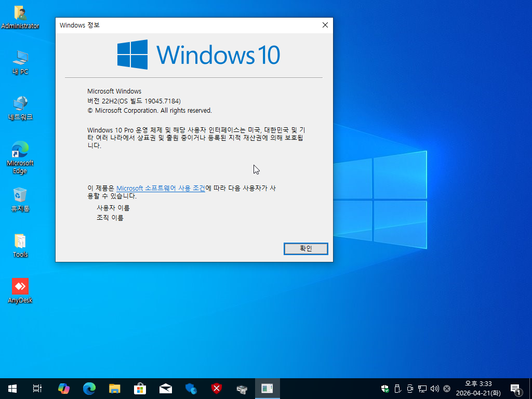Viewport: 532px width, 399px height.
Task: Click the gray device-and-card taskbar icon
Action: 242,389
